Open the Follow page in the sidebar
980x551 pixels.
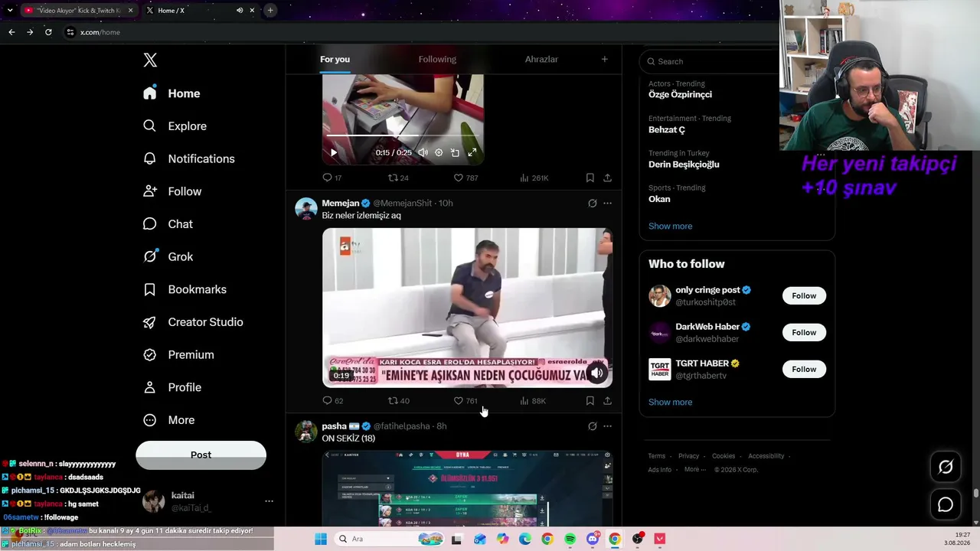click(x=172, y=191)
